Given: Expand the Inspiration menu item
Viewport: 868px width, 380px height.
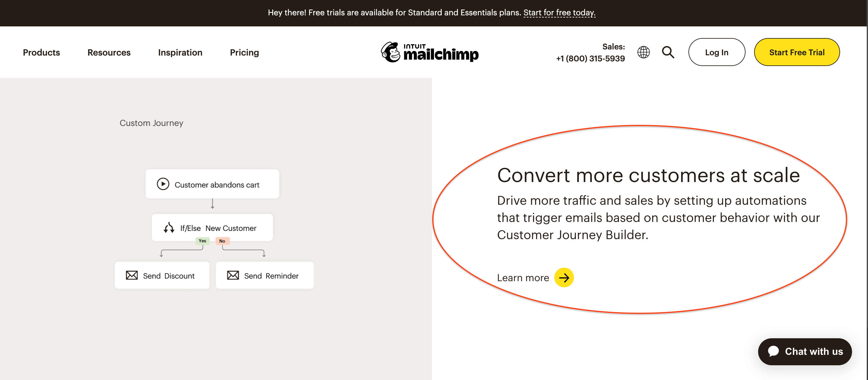Looking at the screenshot, I should (180, 52).
